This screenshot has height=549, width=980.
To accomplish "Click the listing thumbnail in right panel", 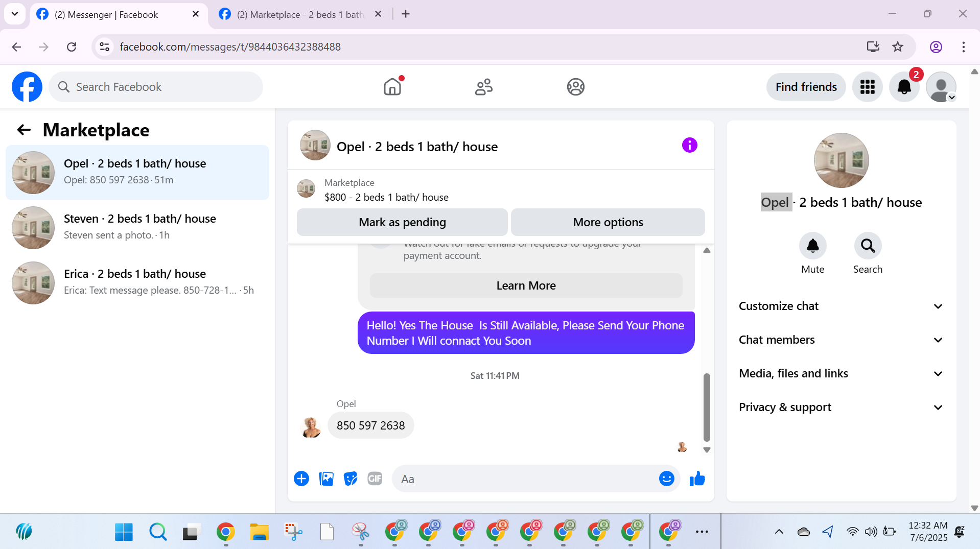I will click(x=841, y=160).
